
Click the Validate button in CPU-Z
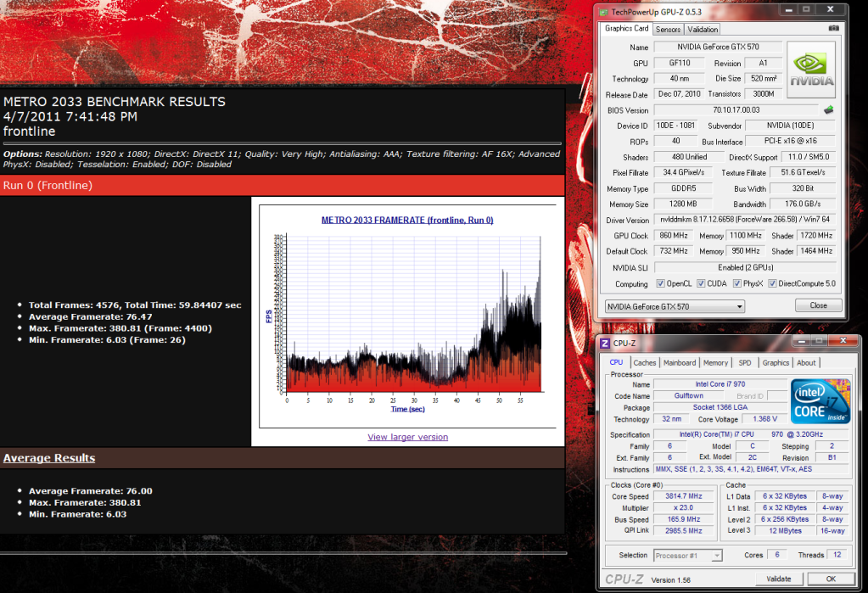pyautogui.click(x=778, y=579)
